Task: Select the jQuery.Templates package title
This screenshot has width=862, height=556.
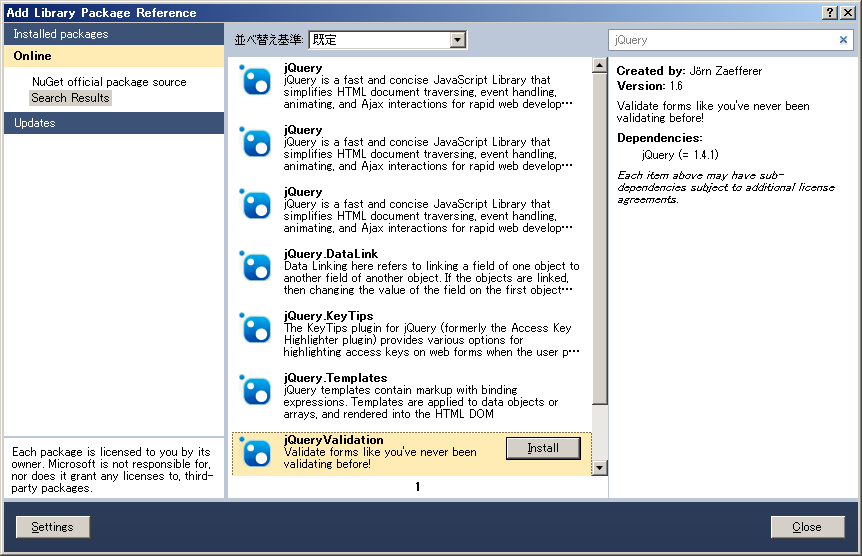Action: coord(335,378)
